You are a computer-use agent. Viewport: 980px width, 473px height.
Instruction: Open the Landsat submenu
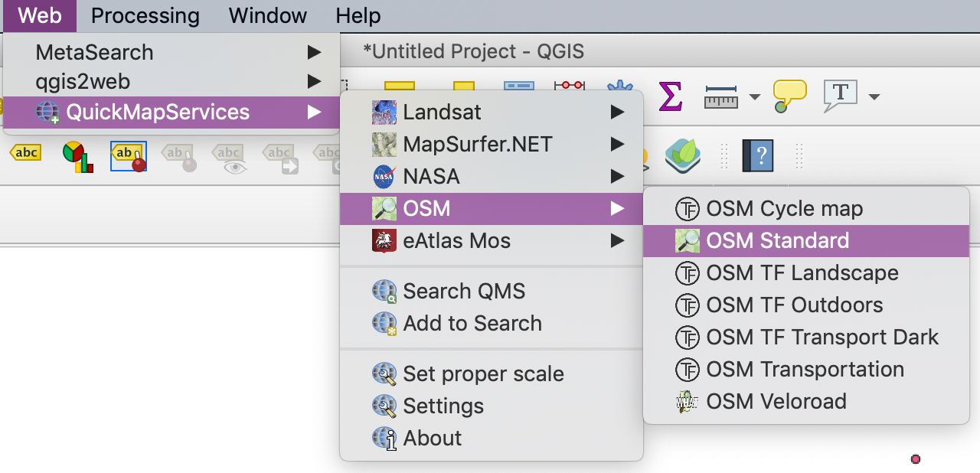tap(491, 113)
